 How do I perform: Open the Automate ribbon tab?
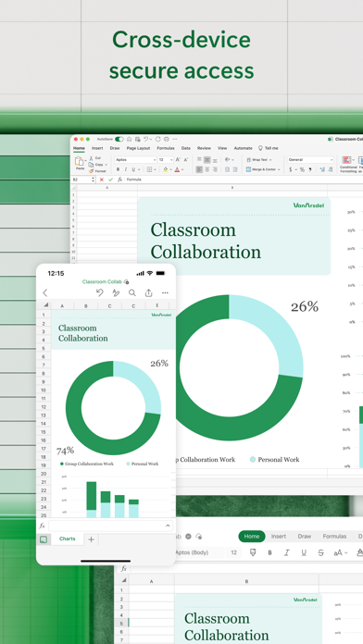243,148
